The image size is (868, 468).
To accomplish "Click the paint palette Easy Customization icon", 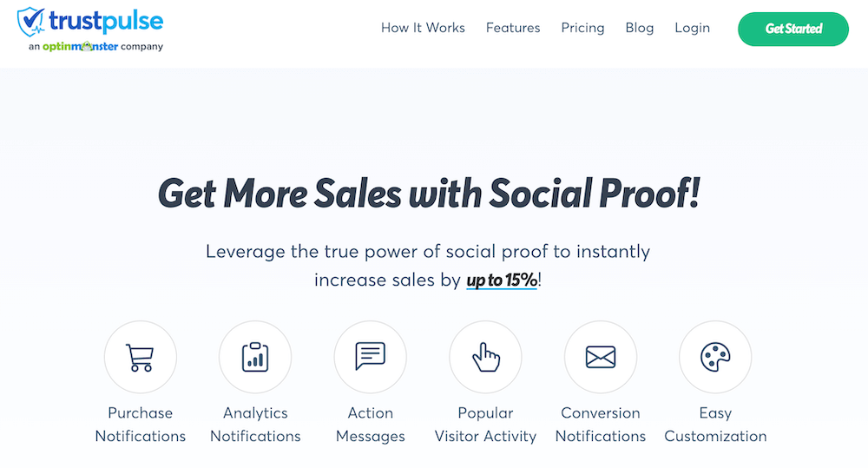I will click(715, 357).
